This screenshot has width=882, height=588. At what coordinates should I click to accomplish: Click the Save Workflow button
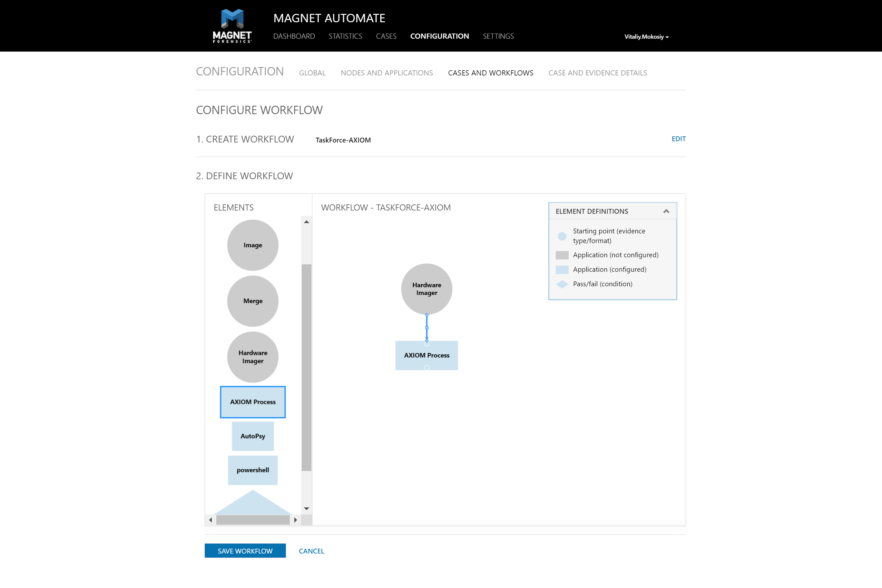click(245, 551)
